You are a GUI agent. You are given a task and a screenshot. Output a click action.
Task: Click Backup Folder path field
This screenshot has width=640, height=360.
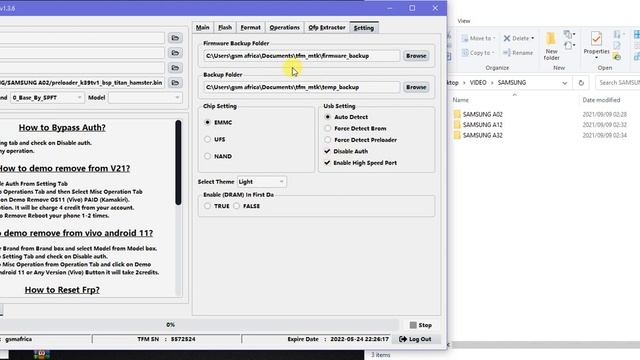pyautogui.click(x=302, y=87)
